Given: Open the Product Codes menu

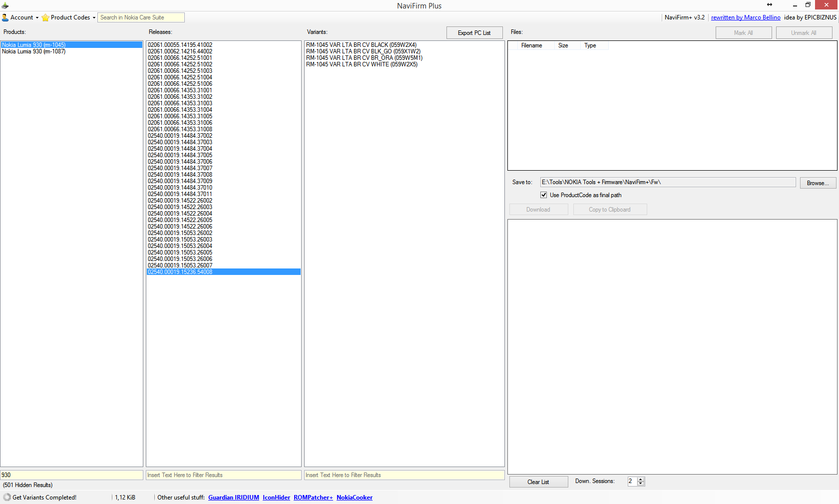Looking at the screenshot, I should click(x=69, y=17).
